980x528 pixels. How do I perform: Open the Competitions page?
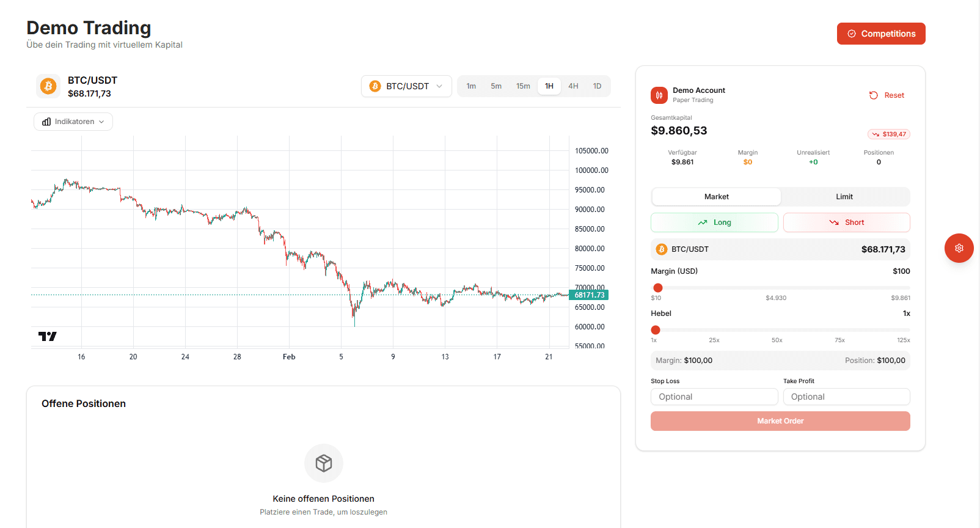tap(881, 34)
